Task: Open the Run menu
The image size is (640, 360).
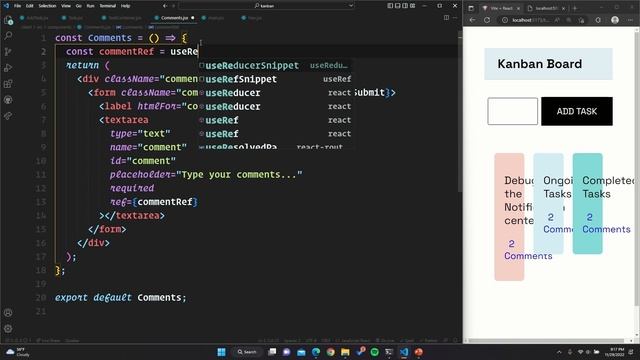Action: click(x=90, y=6)
